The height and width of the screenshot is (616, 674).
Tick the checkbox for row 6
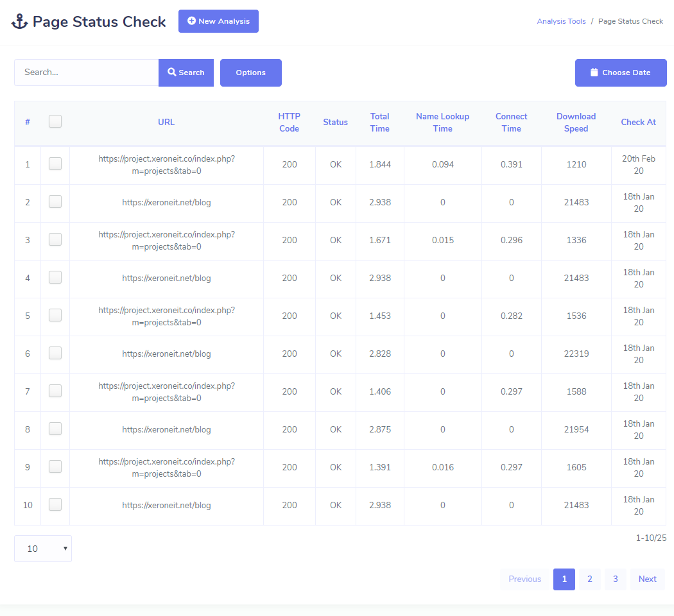55,353
